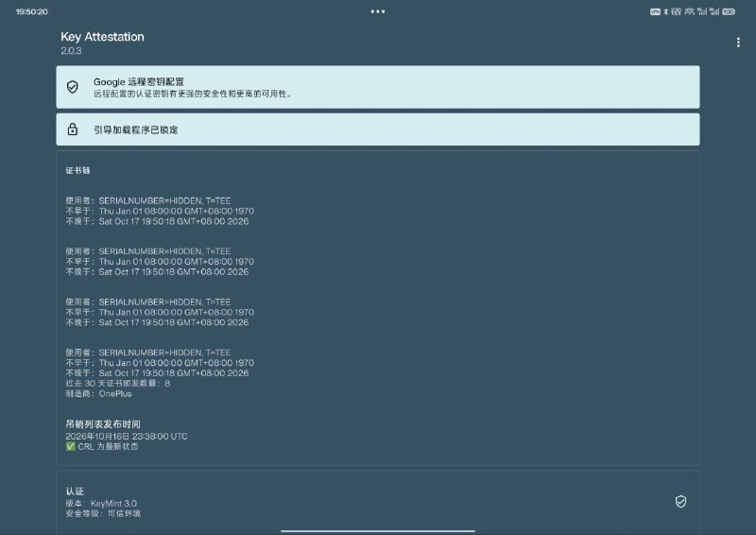Tap the bottom navigation gesture bar

coord(378,531)
